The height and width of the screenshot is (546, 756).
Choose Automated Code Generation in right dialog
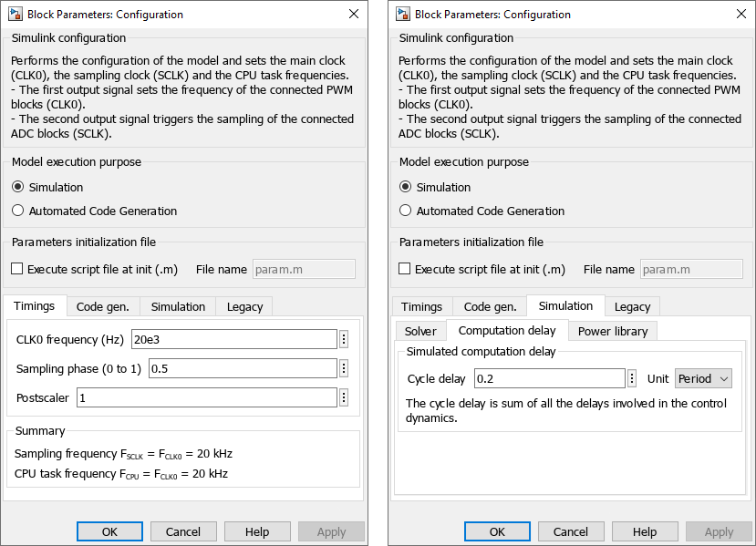tap(406, 211)
